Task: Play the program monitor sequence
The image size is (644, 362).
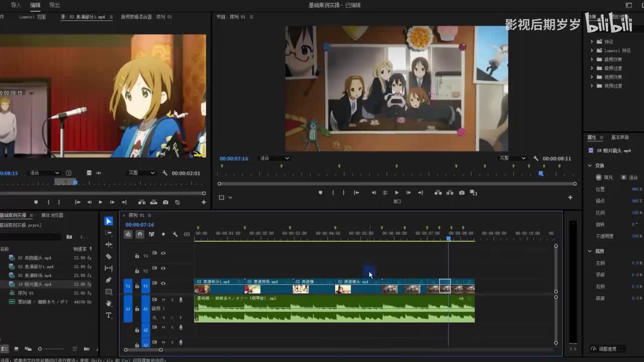Action: (x=396, y=193)
